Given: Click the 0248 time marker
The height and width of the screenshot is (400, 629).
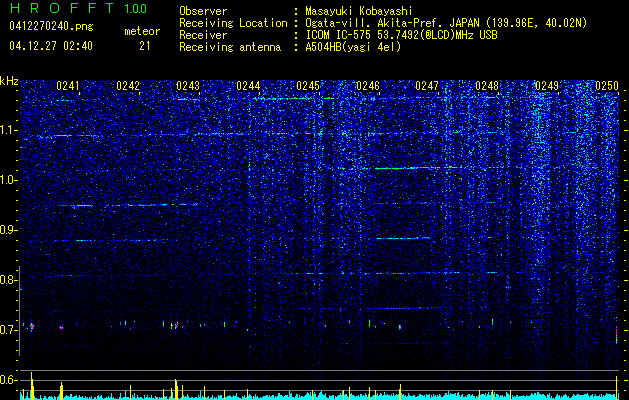Looking at the screenshot, I should click(x=487, y=86).
